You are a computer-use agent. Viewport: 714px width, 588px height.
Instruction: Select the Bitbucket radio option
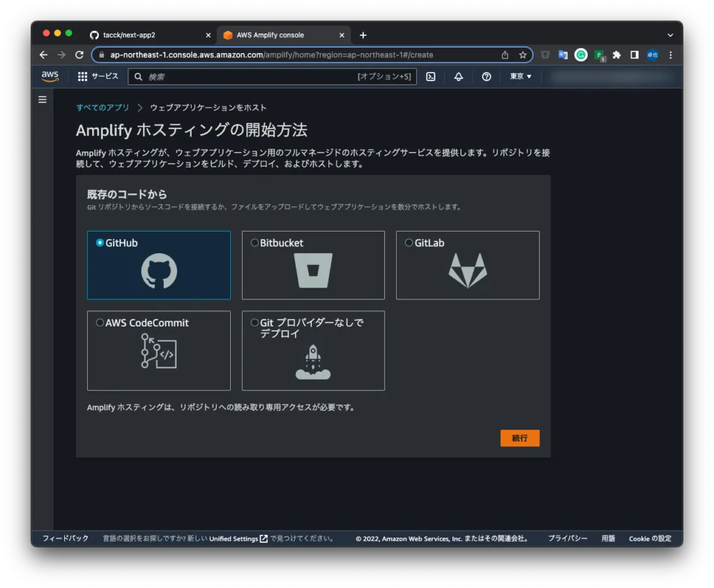coord(255,243)
